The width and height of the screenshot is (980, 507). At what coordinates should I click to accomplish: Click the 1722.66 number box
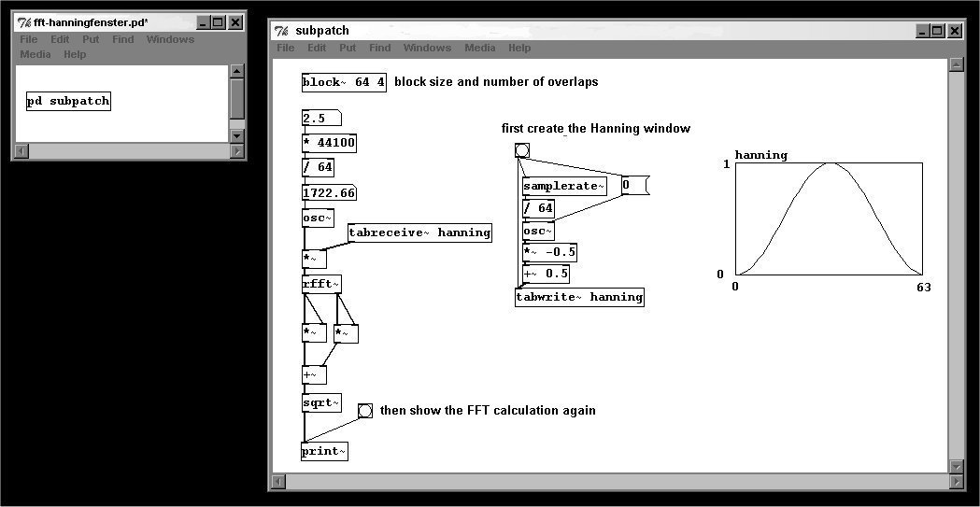(x=329, y=193)
